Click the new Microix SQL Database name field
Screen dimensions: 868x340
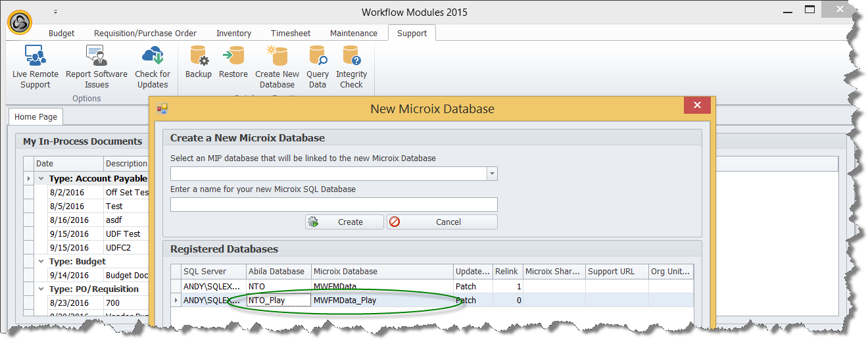[333, 205]
